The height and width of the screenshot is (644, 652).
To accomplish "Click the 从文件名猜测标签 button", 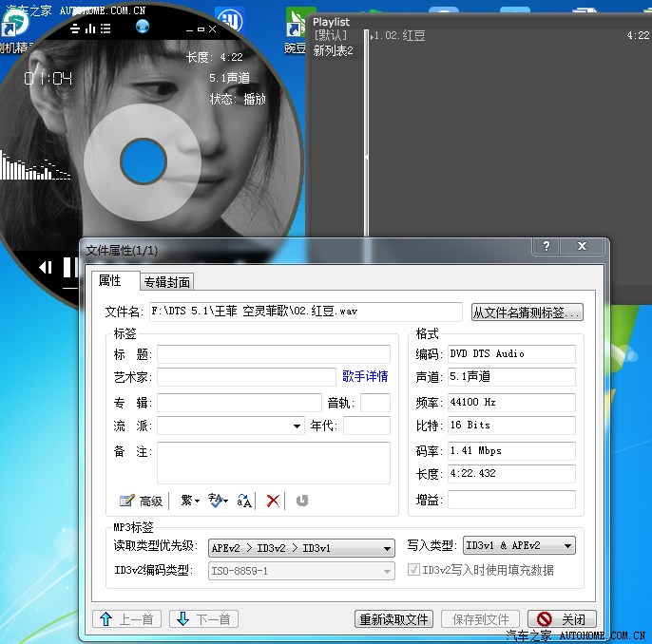I will point(527,313).
